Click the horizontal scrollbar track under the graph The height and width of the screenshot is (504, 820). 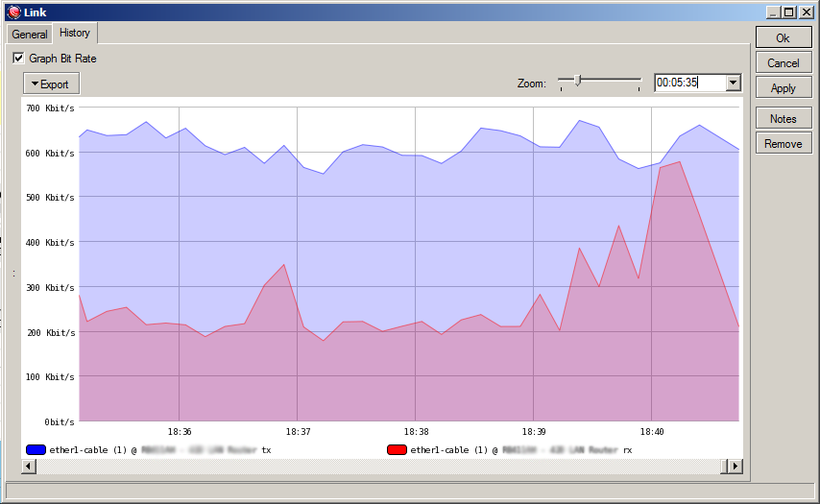click(378, 466)
